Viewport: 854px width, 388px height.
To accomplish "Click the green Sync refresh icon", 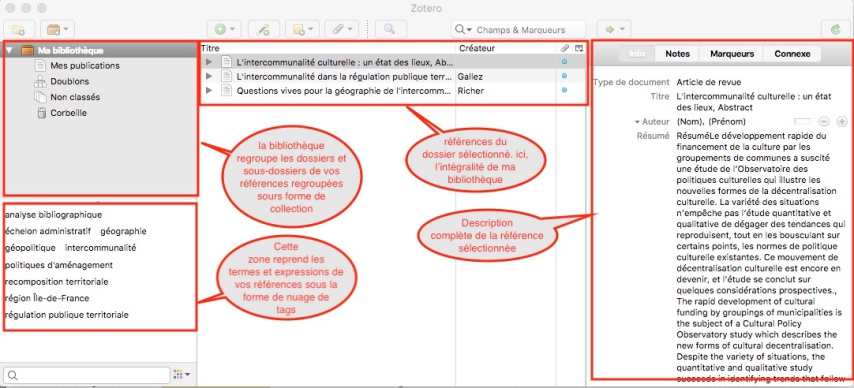I will click(x=835, y=29).
